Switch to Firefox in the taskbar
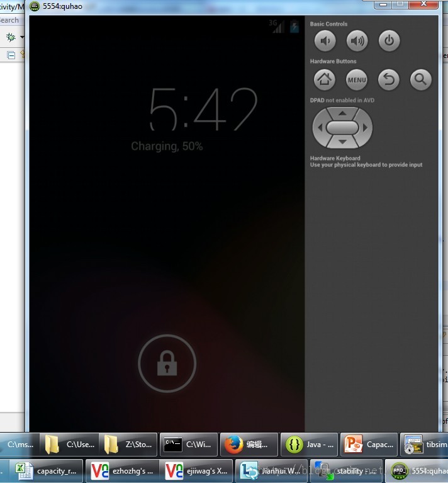This screenshot has width=448, height=483. 250,444
